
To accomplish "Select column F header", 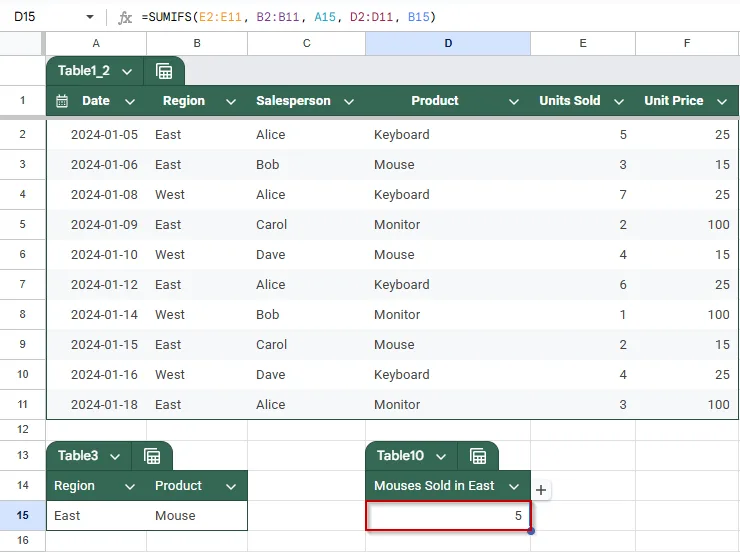I will click(687, 43).
